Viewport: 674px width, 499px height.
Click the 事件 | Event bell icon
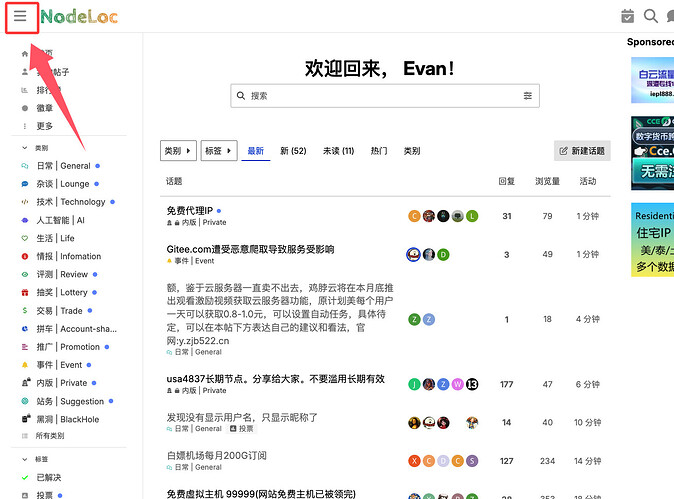(x=25, y=365)
